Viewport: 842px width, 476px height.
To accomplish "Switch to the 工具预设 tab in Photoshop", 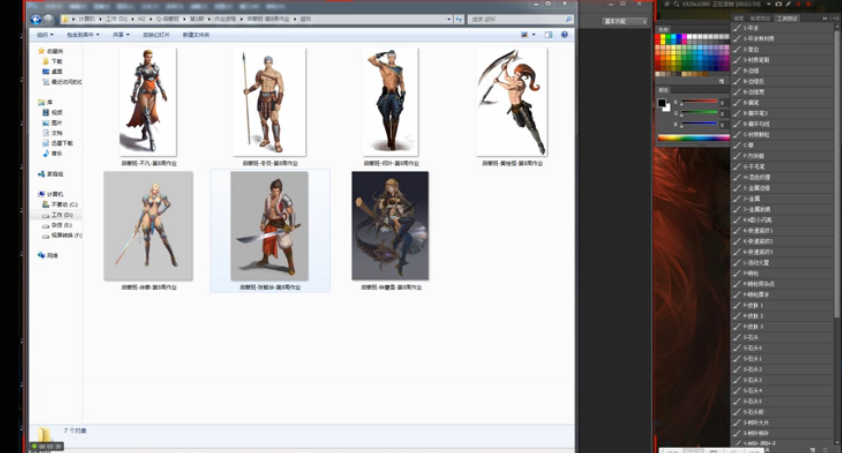I will (x=787, y=18).
